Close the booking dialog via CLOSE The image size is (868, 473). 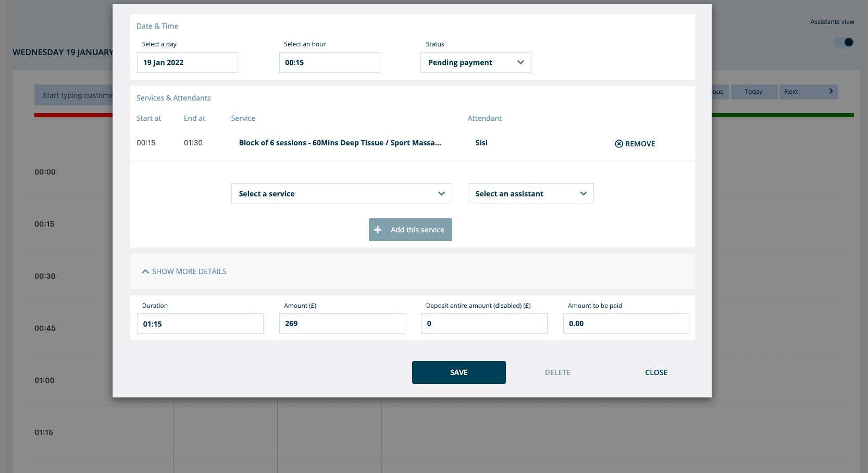[x=656, y=372]
